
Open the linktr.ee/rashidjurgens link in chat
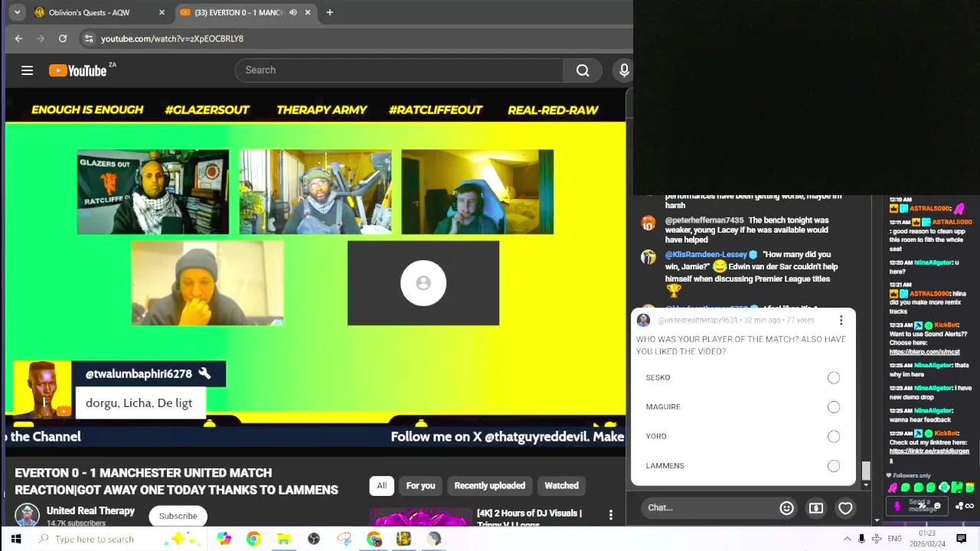click(929, 452)
